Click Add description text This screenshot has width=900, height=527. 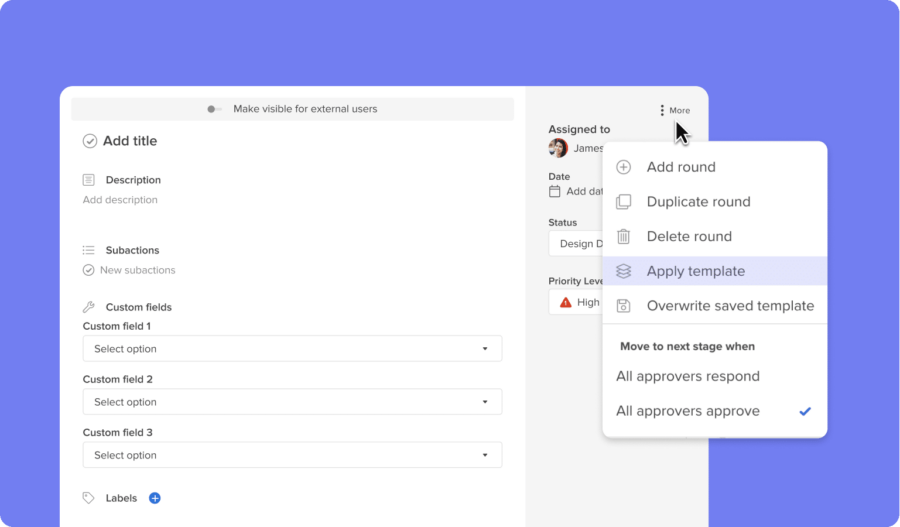pyautogui.click(x=120, y=200)
